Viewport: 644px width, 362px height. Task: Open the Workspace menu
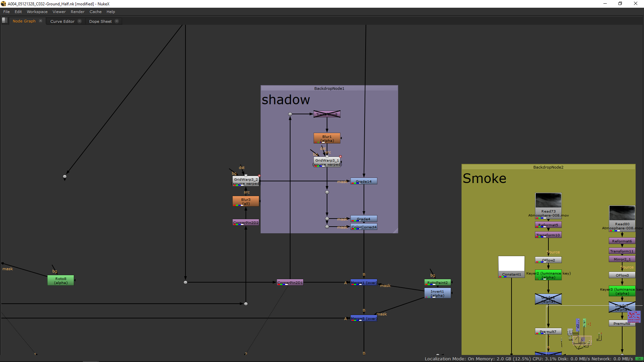tap(37, 12)
